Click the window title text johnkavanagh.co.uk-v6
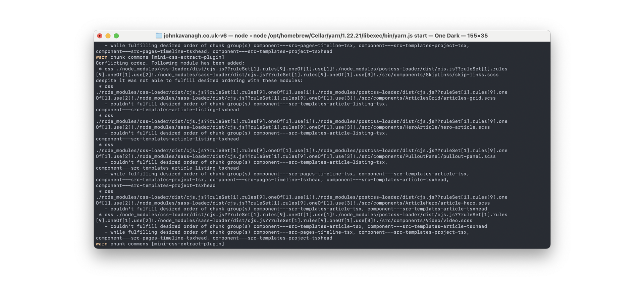 195,36
